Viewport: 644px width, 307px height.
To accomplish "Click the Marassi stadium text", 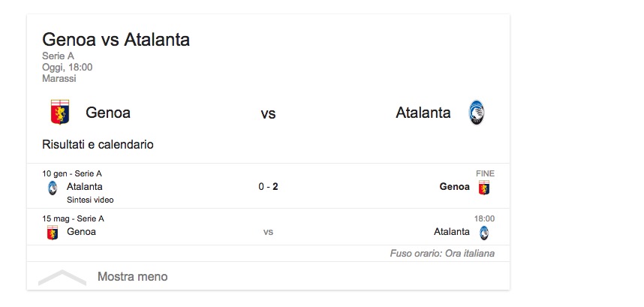I will pos(59,78).
